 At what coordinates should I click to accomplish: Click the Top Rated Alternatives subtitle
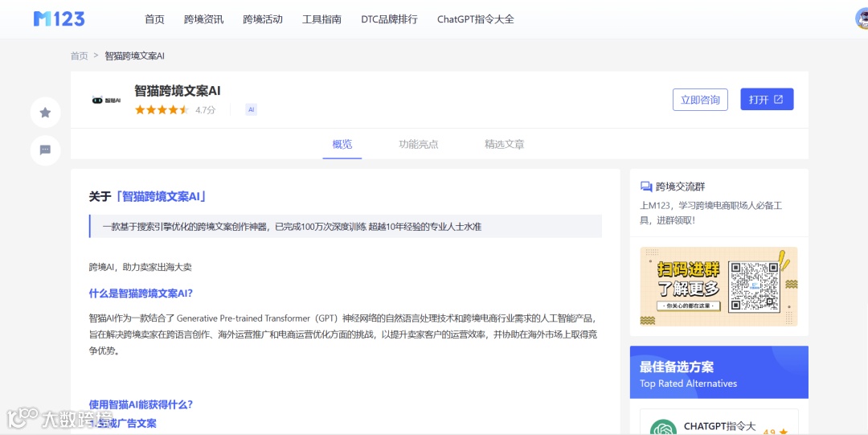(x=688, y=384)
